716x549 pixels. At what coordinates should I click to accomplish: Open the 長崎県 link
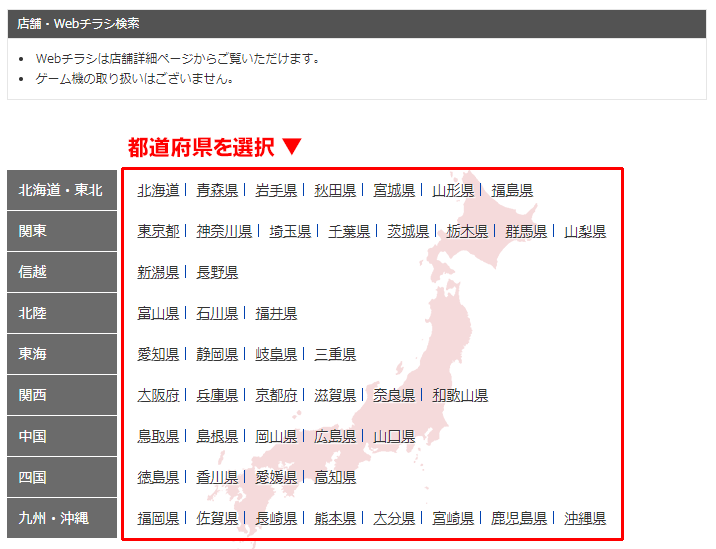(276, 519)
